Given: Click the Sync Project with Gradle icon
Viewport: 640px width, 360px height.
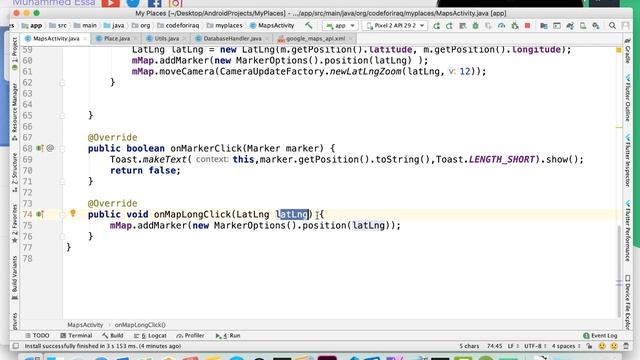Looking at the screenshot, I should pyautogui.click(x=570, y=26).
